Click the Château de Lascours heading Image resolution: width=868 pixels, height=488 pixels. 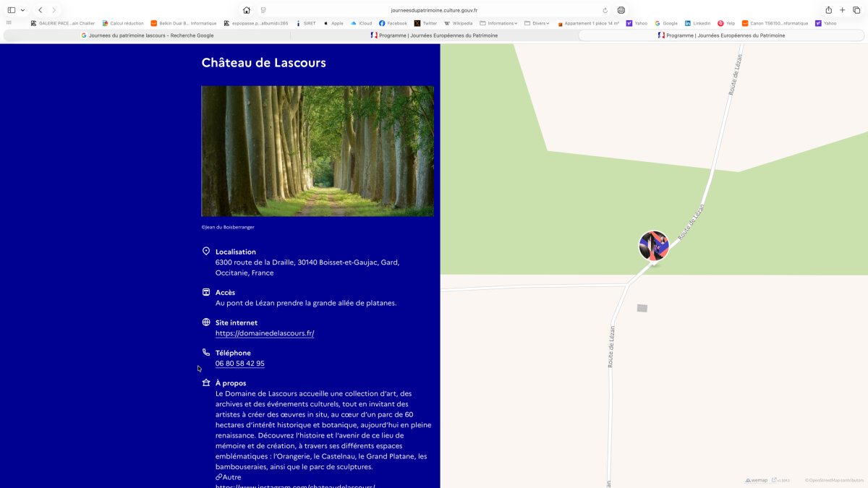click(x=263, y=63)
